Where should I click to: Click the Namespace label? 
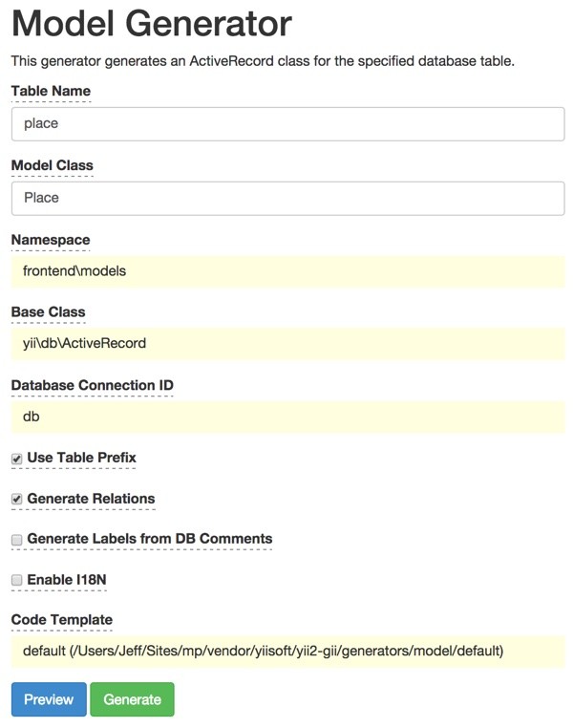pyautogui.click(x=51, y=239)
